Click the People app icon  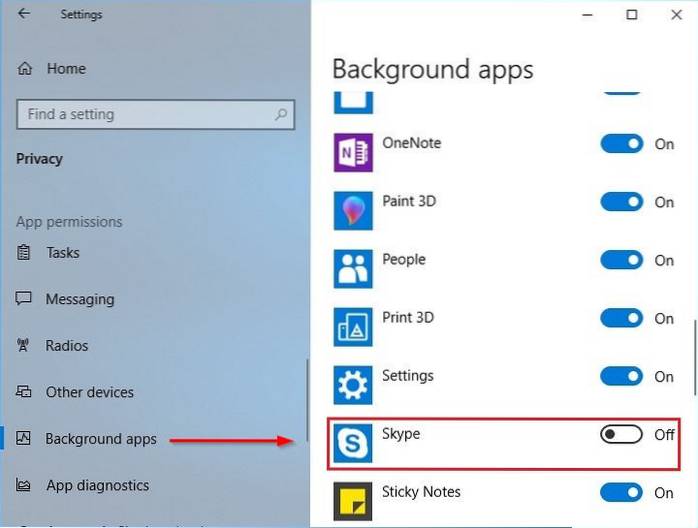353,269
